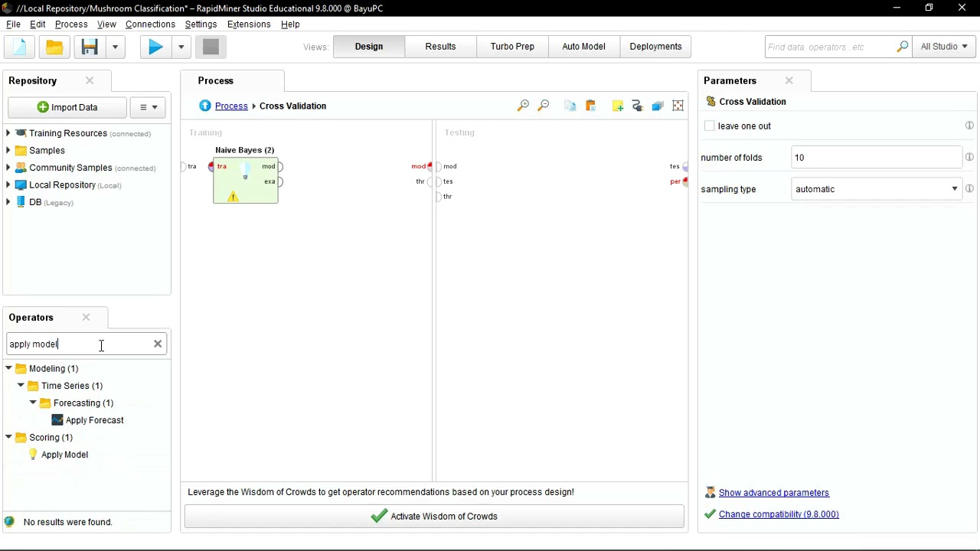Show advanced parameters
The height and width of the screenshot is (551, 980).
coord(774,493)
